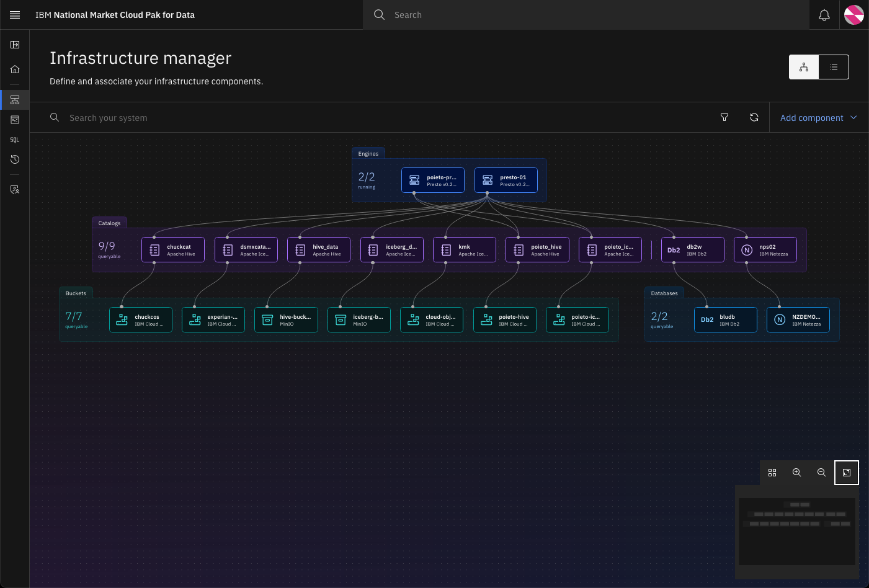
Task: Go to Home via sidebar icon
Action: pyautogui.click(x=15, y=69)
